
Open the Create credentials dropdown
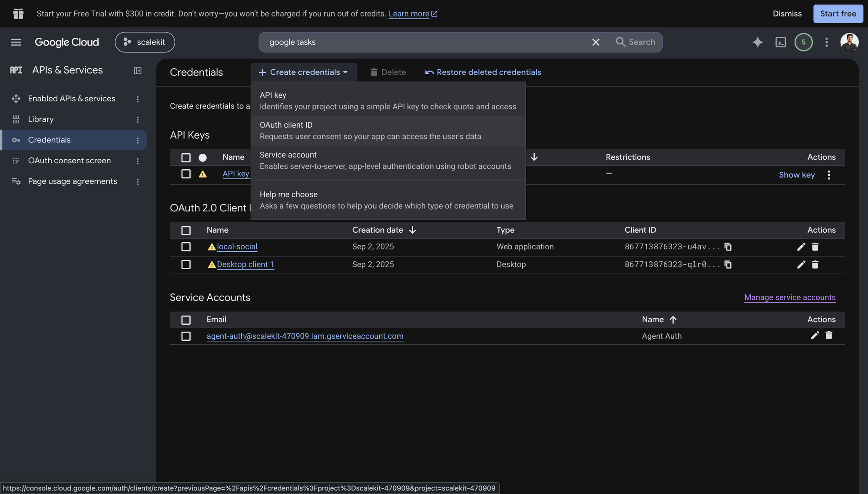(304, 72)
